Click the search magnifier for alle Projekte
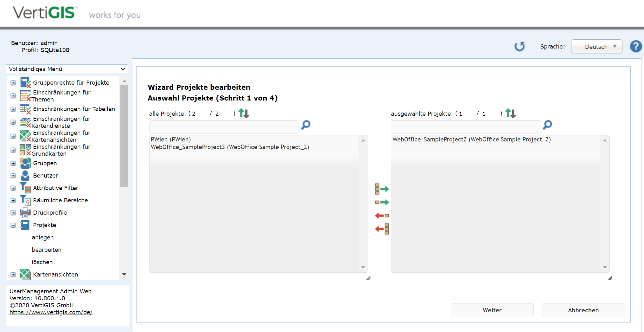 306,125
